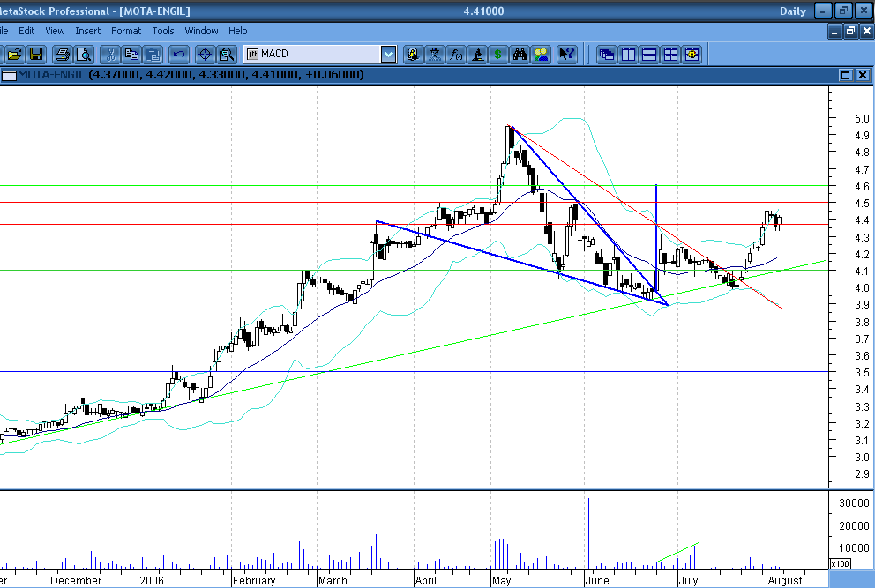Viewport: 875px width, 588px height.
Task: Select the crosshair pointer tool
Action: [x=205, y=55]
